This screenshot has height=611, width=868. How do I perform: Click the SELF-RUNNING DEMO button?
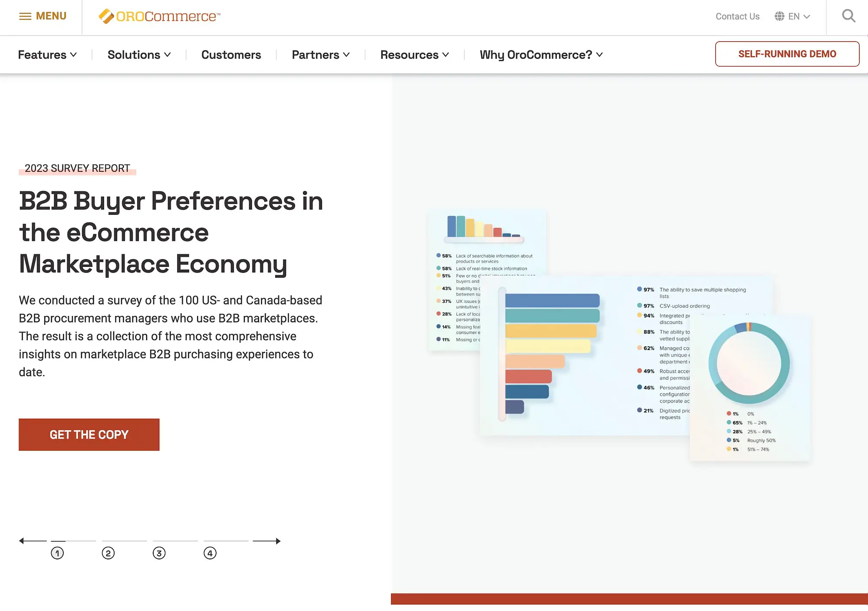tap(787, 53)
